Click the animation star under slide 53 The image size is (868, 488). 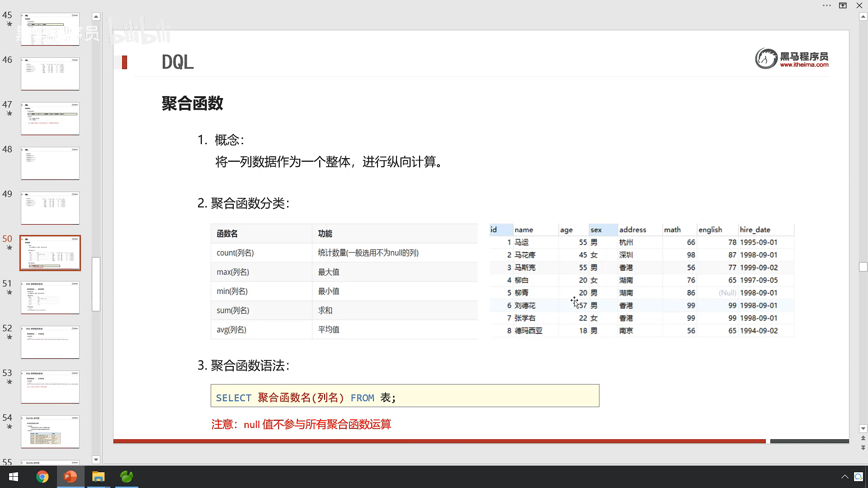coord(9,382)
